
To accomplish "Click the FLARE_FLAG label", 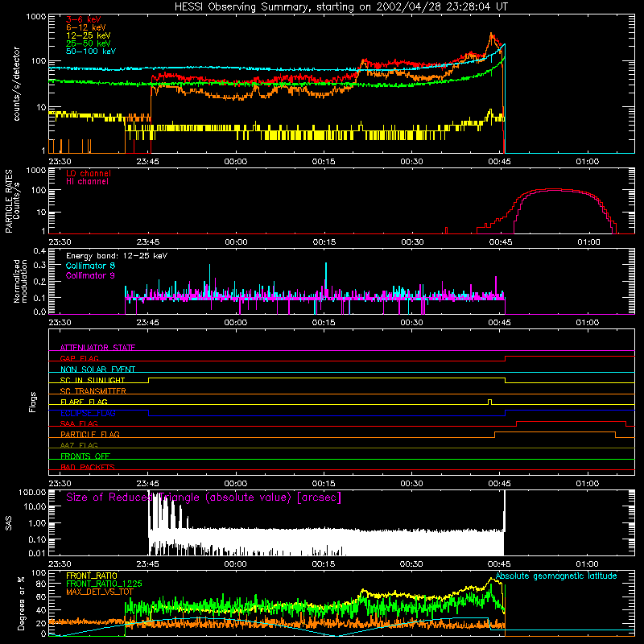I will [84, 402].
